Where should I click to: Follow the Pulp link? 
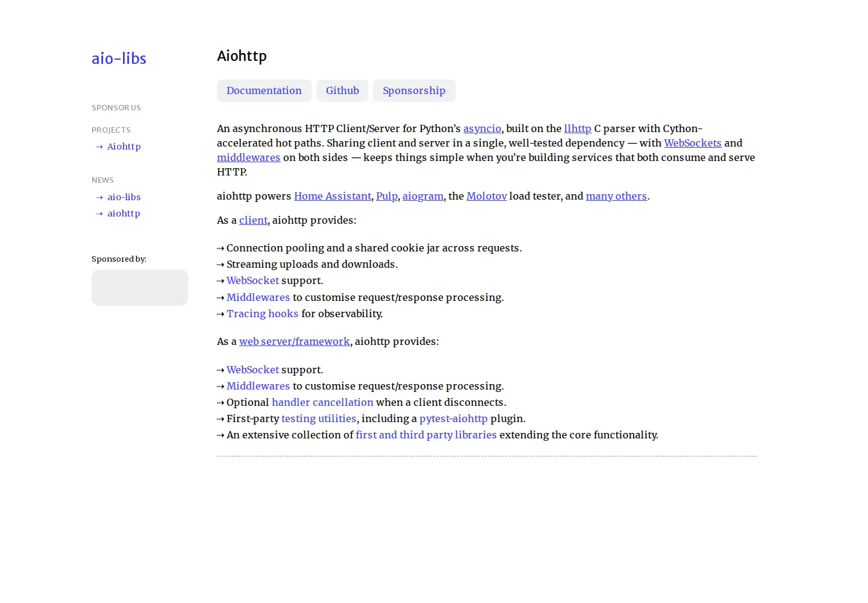387,196
